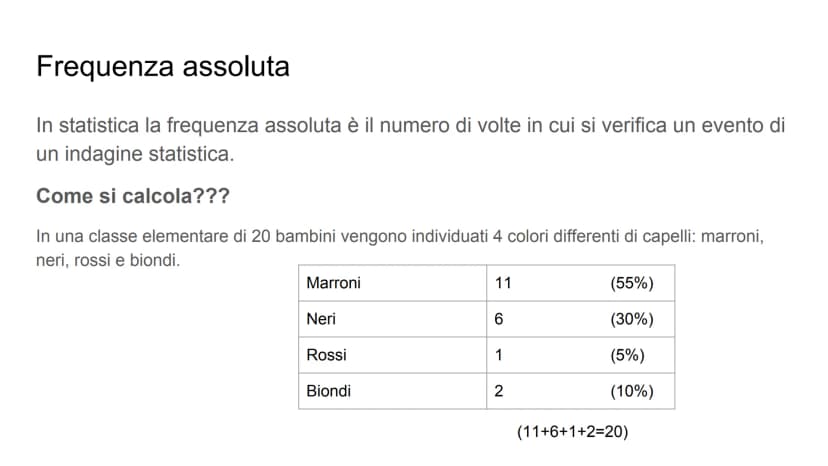The image size is (828, 466).
Task: Click the value 11 in Marroni row
Action: pyautogui.click(x=503, y=283)
